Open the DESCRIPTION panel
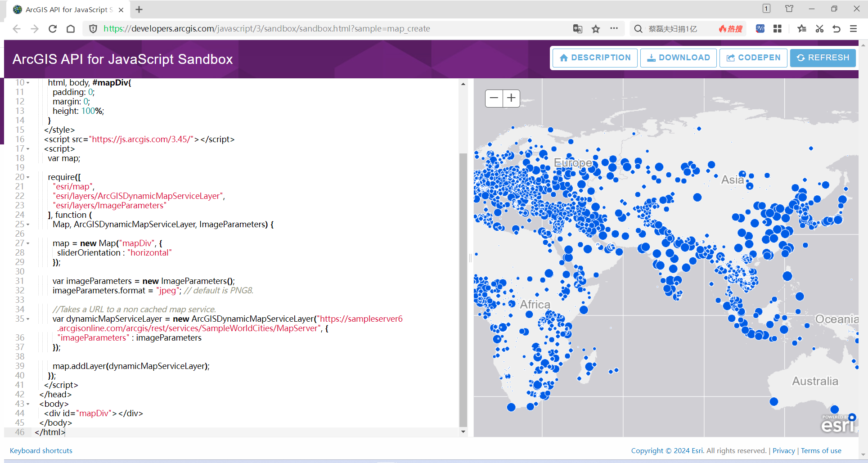Image resolution: width=868 pixels, height=463 pixels. pos(595,58)
